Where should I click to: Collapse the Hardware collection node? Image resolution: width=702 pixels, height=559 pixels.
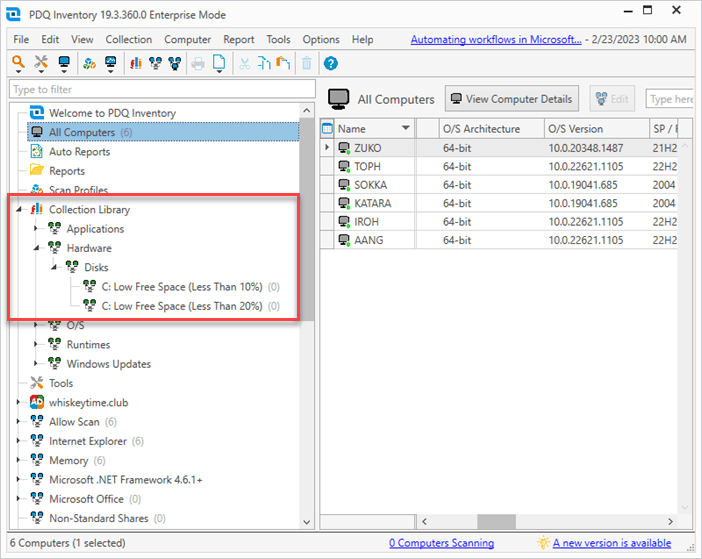(36, 248)
